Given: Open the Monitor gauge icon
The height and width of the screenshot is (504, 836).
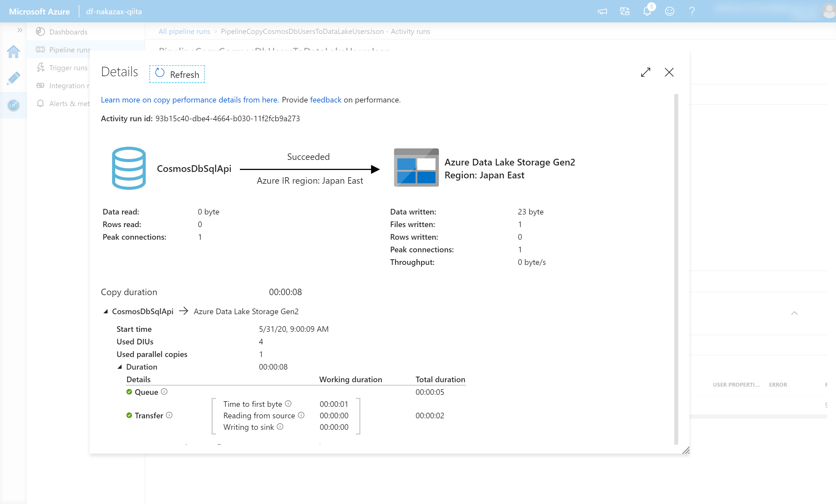Looking at the screenshot, I should [13, 105].
